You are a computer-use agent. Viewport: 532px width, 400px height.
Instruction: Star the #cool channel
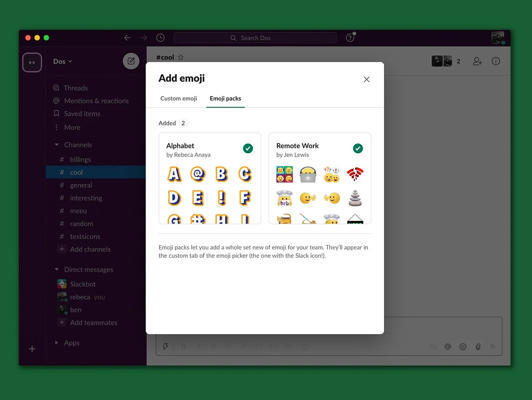[x=180, y=57]
